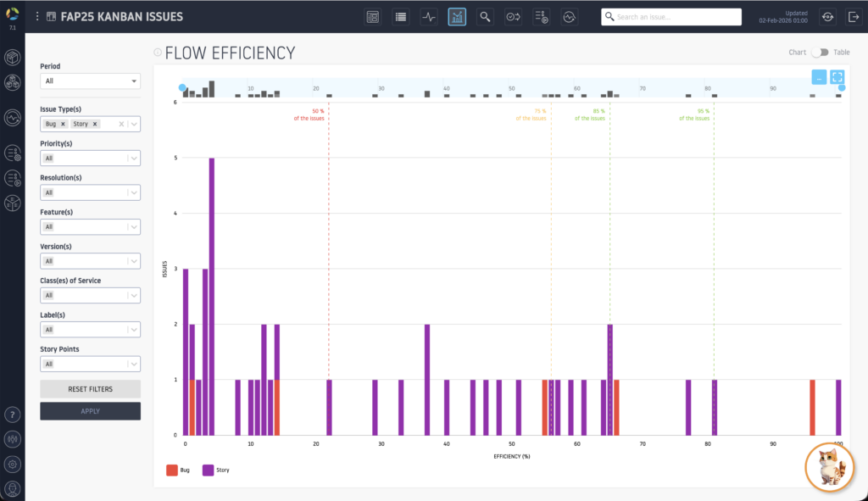Click the highlighted Flow Efficiency chart icon
Image resolution: width=868 pixels, height=501 pixels.
457,16
